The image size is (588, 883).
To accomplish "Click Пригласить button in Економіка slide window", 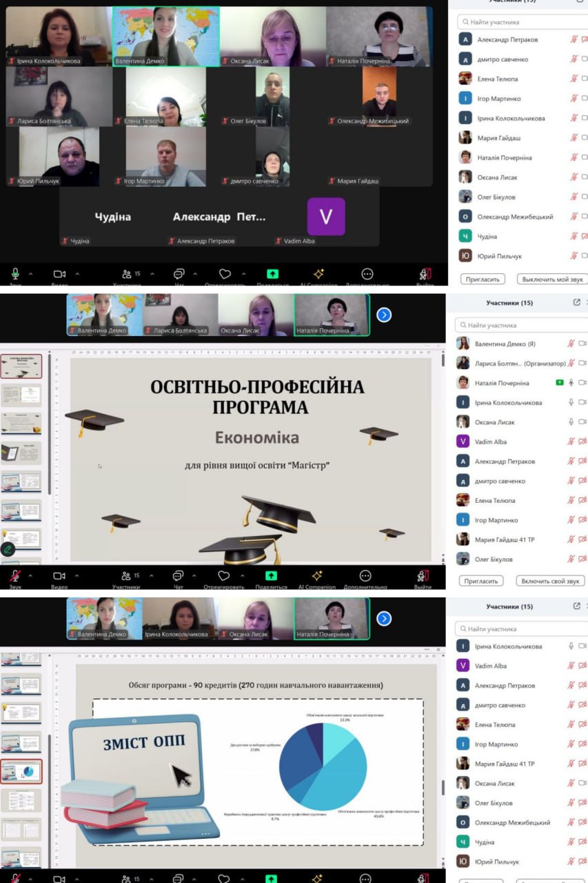I will click(x=481, y=581).
